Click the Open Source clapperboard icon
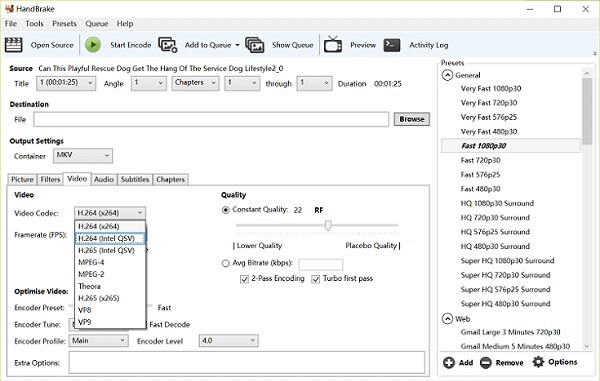Image resolution: width=600 pixels, height=381 pixels. pyautogui.click(x=13, y=45)
